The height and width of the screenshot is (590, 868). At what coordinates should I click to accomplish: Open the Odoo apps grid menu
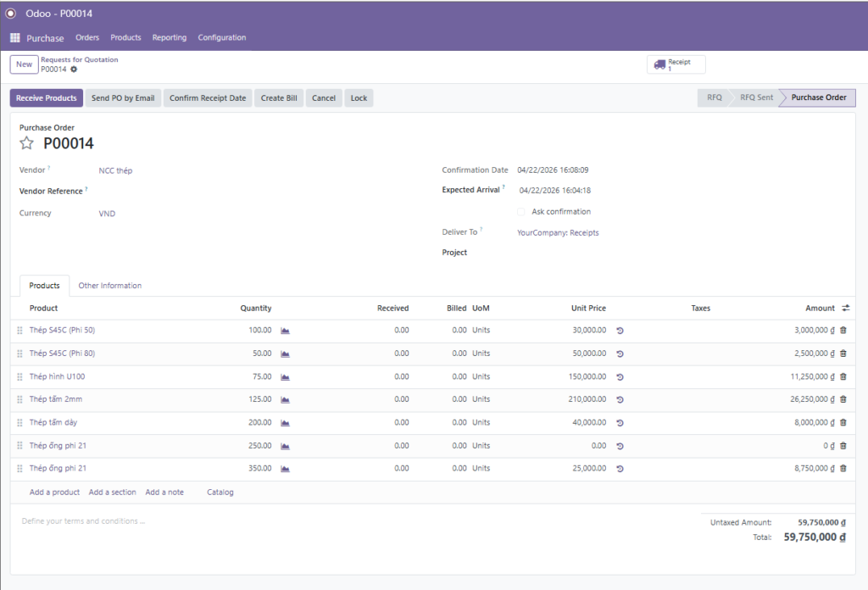(x=14, y=38)
